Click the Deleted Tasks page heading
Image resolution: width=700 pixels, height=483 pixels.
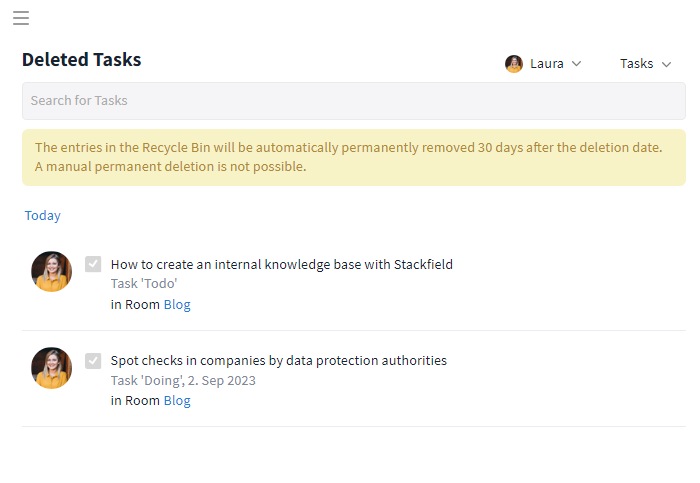click(82, 60)
